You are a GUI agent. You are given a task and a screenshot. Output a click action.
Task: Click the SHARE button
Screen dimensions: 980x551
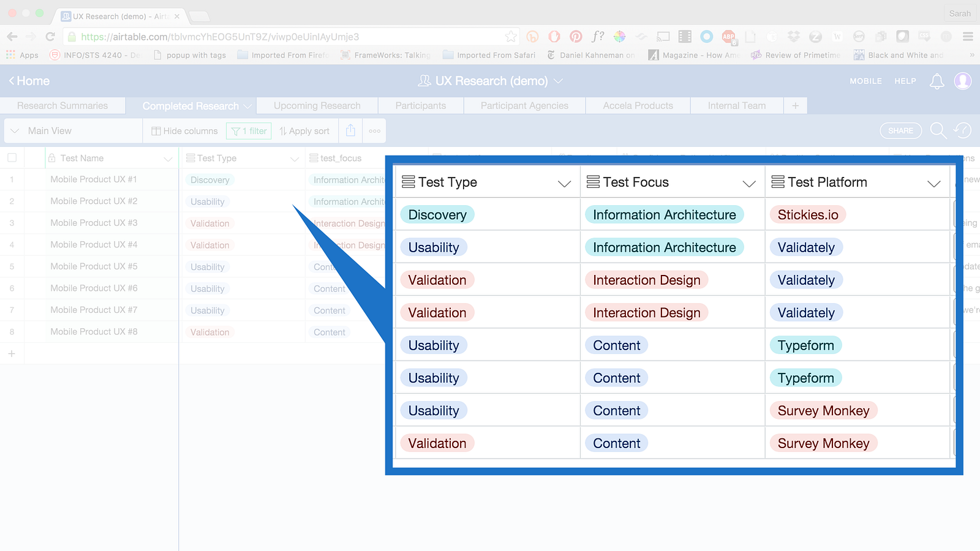click(x=900, y=130)
